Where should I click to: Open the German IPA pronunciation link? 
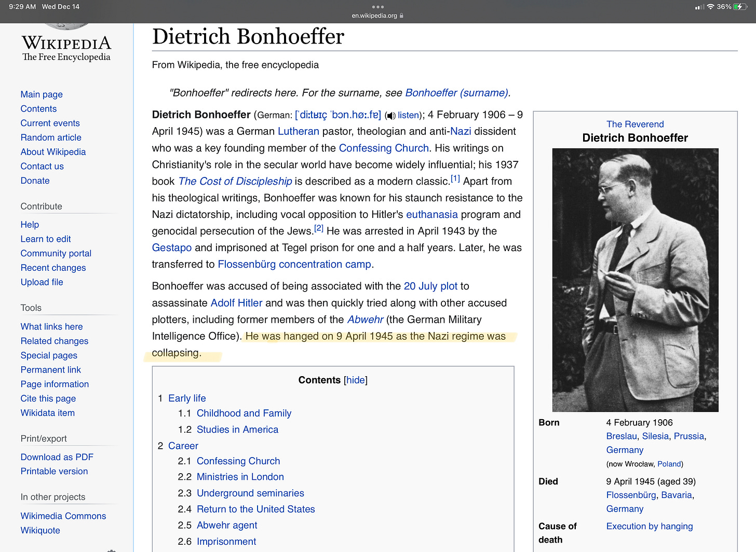338,115
